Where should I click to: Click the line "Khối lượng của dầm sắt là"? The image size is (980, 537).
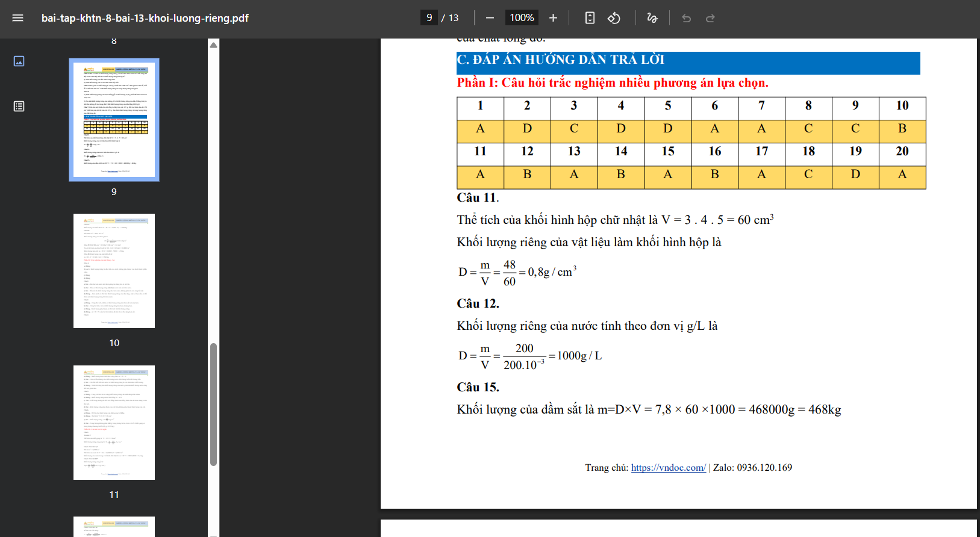(x=649, y=409)
